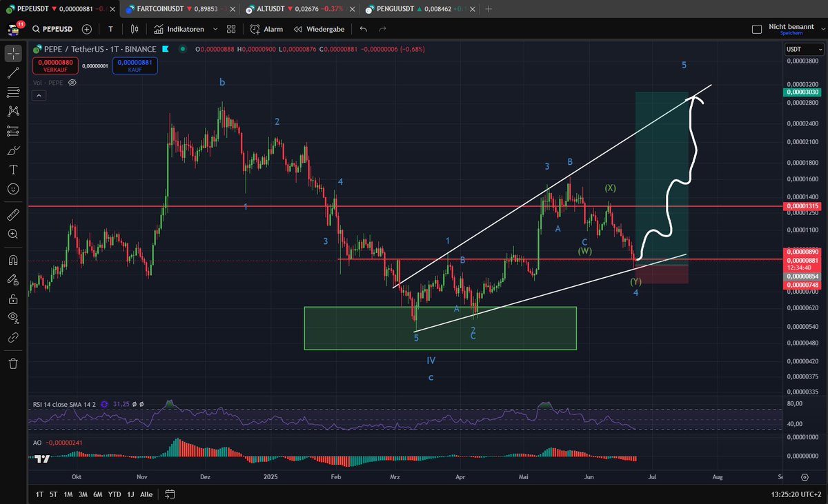Set time range to 1M

[x=68, y=494]
